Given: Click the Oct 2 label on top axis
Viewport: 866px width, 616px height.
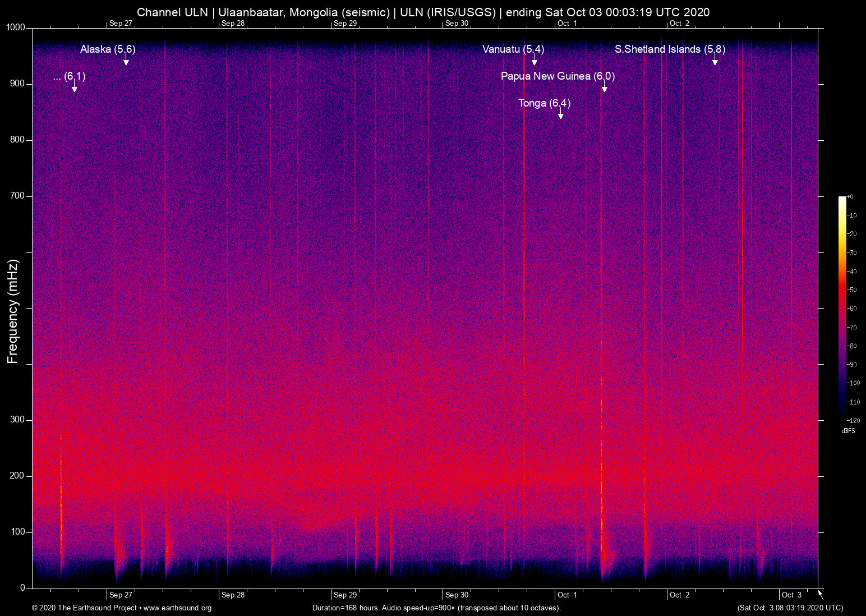Looking at the screenshot, I should coord(679,23).
